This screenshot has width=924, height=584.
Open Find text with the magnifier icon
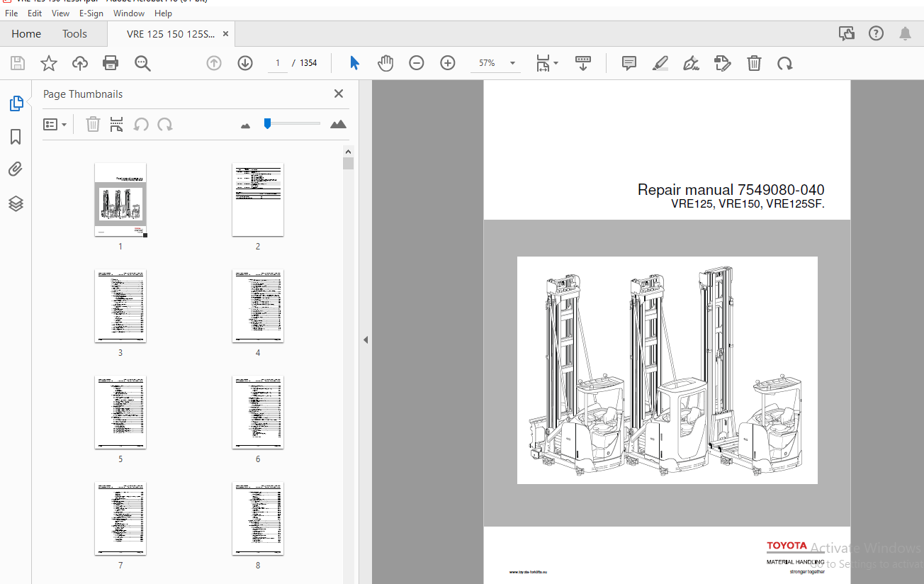click(x=142, y=63)
